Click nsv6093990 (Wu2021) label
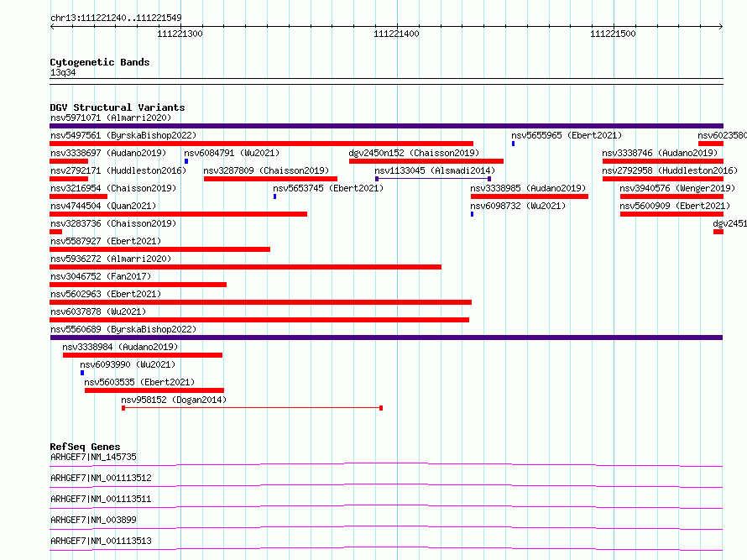This screenshot has width=747, height=560. pyautogui.click(x=128, y=364)
